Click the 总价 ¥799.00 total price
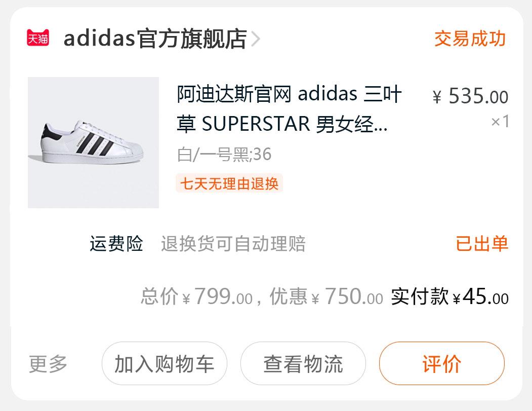This screenshot has width=532, height=411. coord(196,296)
